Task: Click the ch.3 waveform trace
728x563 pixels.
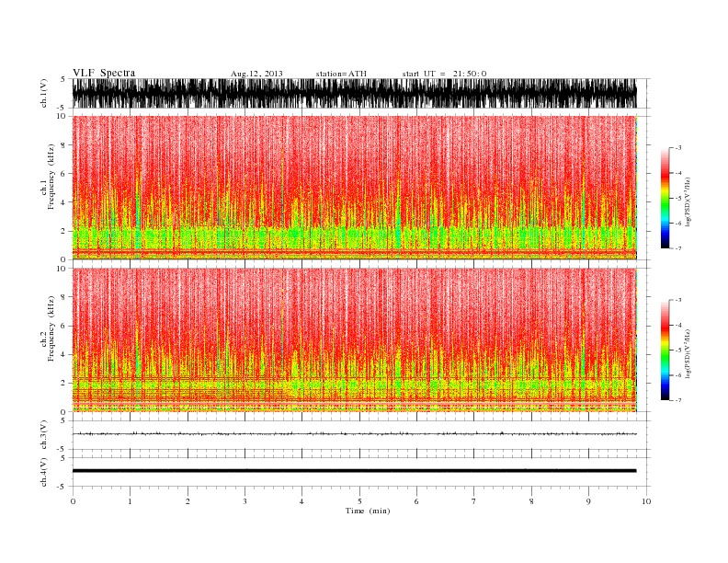Action: [354, 434]
